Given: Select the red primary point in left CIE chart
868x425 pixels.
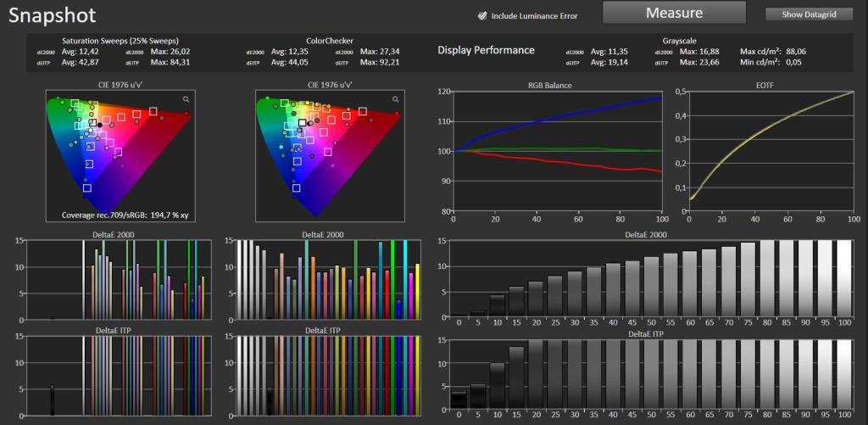Looking at the screenshot, I should pyautogui.click(x=186, y=113).
